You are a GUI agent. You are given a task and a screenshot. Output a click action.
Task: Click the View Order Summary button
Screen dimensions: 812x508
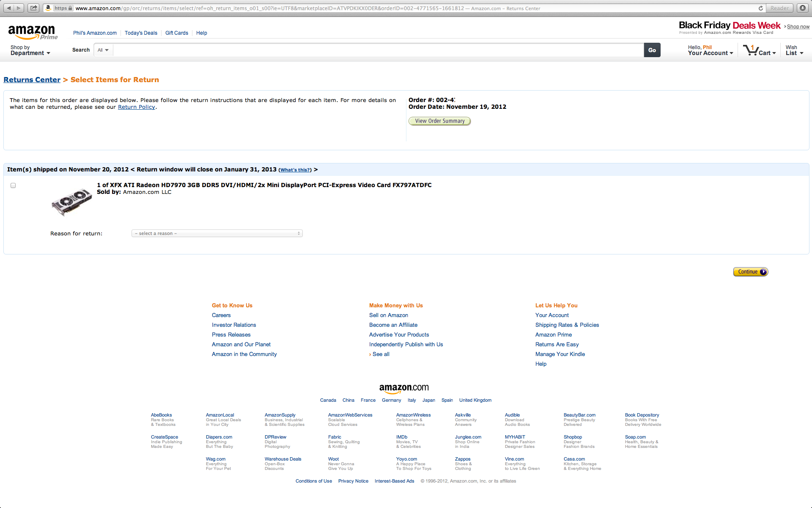tap(439, 121)
